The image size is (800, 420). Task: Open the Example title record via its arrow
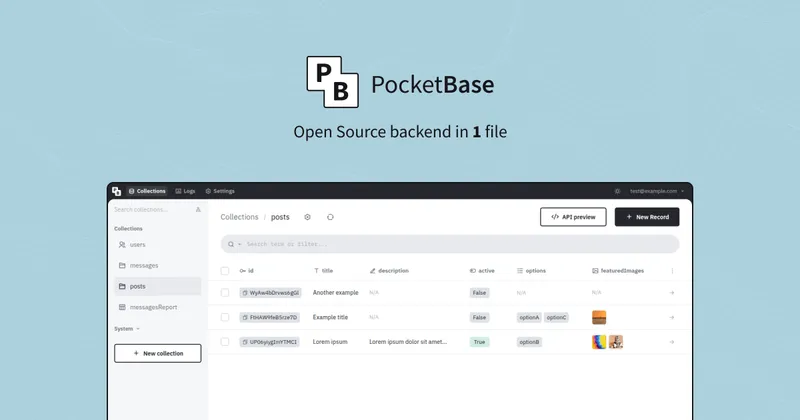coord(672,317)
